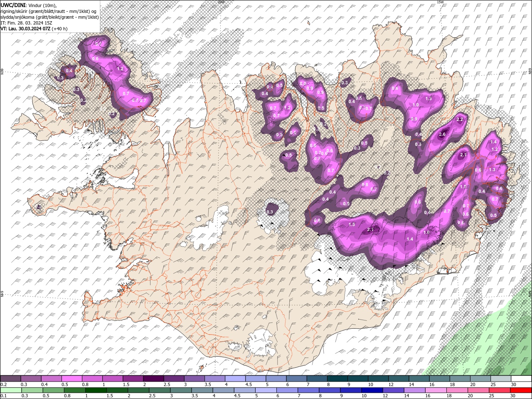Click the title text 'UWC/DINI: Vindur (10m),'

(28, 5)
